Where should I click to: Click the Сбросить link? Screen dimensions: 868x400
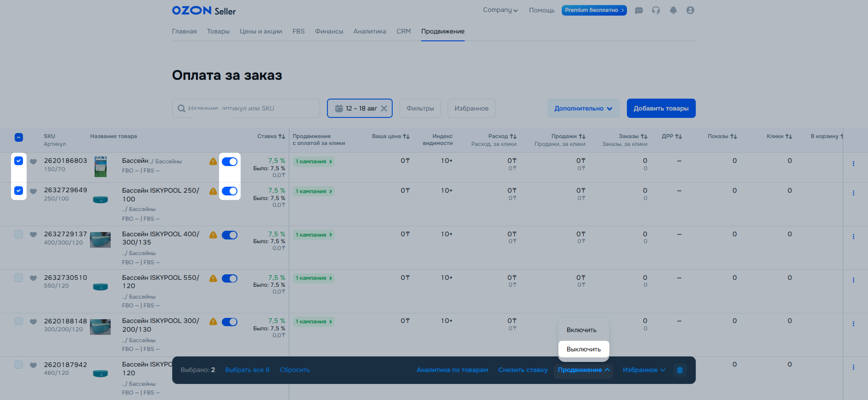[294, 370]
